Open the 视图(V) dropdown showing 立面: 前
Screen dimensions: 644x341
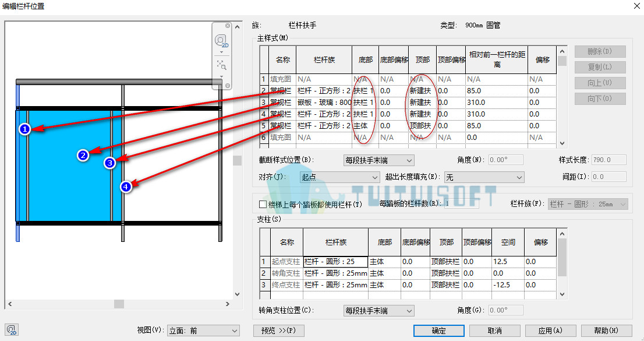coord(203,331)
